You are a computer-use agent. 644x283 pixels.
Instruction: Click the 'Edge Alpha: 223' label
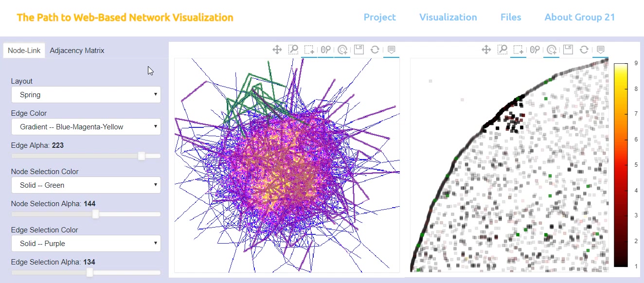[37, 145]
